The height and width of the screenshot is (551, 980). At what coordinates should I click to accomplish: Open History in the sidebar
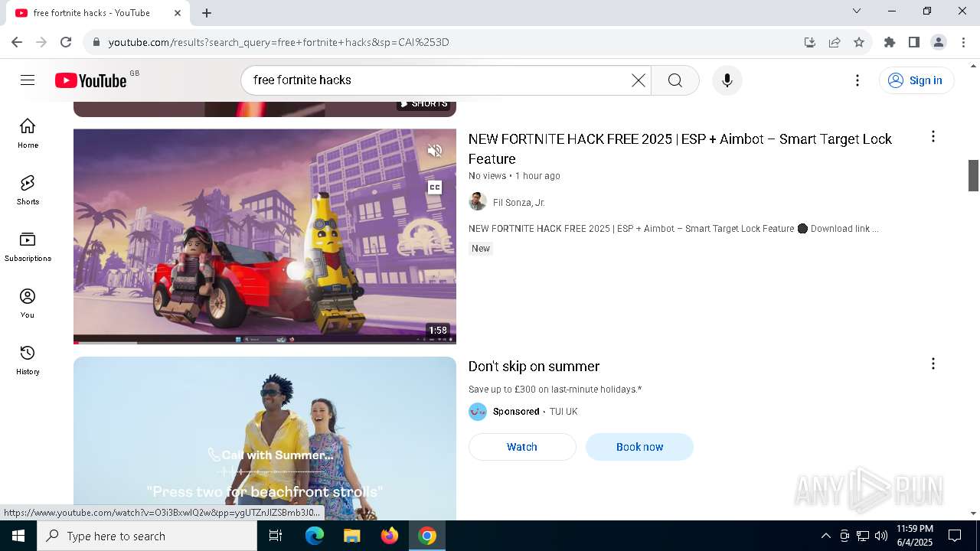(x=28, y=360)
